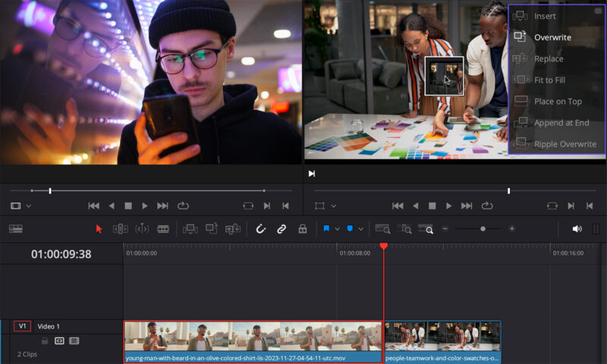Viewport: 607px width, 364px height.
Task: Click the source viewer jog bar playhead
Action: click(50, 190)
